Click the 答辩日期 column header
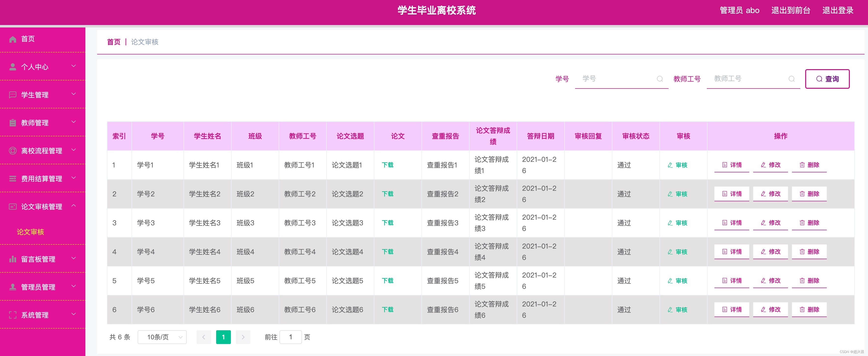868x356 pixels. pos(540,136)
